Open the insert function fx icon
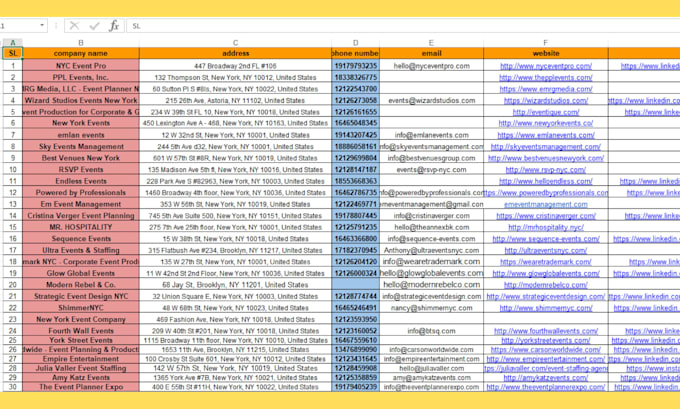 (114, 26)
